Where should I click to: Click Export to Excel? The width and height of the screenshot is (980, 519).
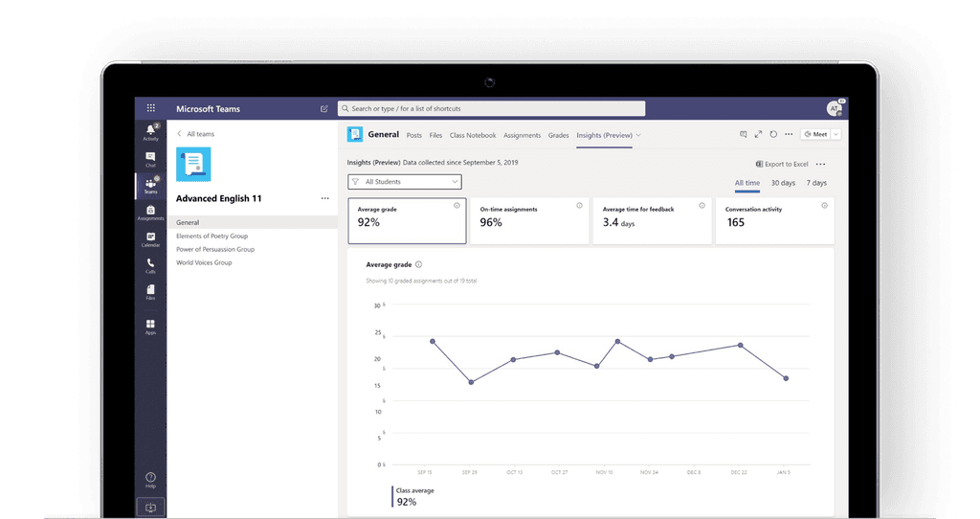pos(782,165)
